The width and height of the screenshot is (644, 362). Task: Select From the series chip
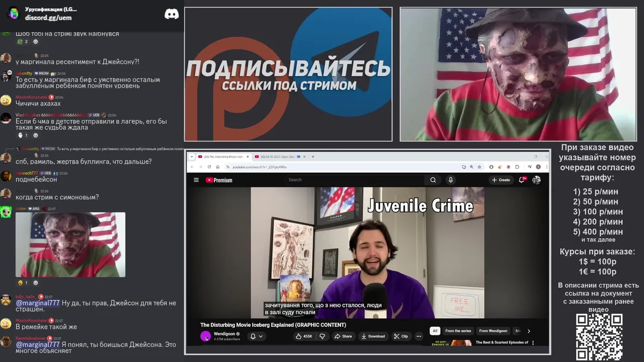coord(458,331)
